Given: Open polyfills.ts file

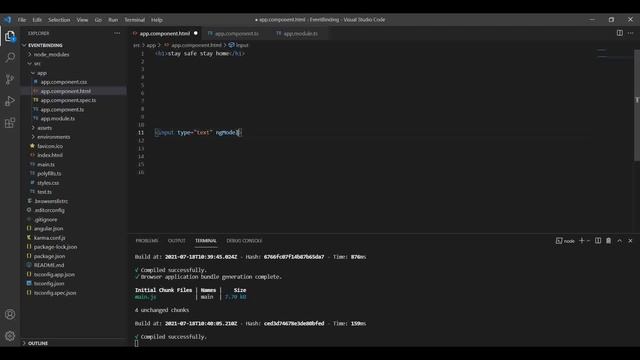Looking at the screenshot, I should click(x=49, y=173).
